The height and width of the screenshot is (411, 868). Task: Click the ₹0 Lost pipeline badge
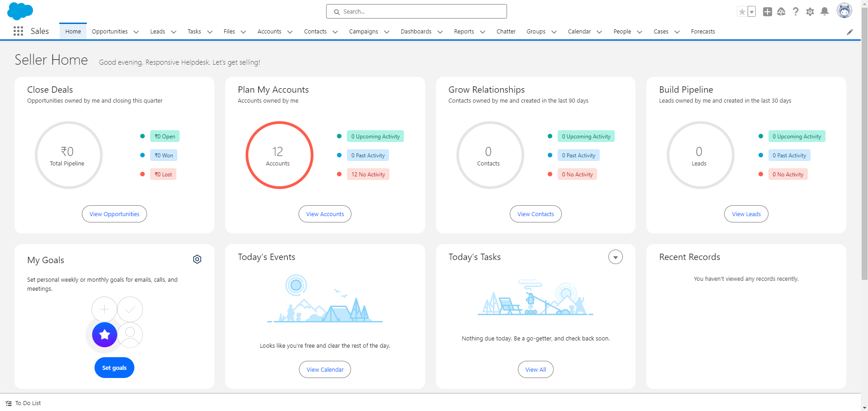[x=163, y=174]
